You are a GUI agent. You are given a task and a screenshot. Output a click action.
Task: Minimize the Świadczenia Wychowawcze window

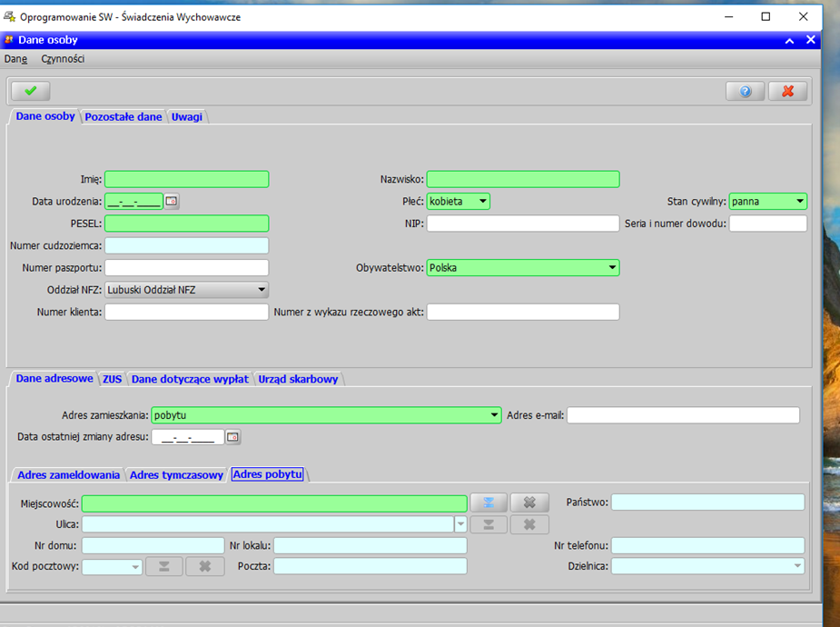coord(728,16)
